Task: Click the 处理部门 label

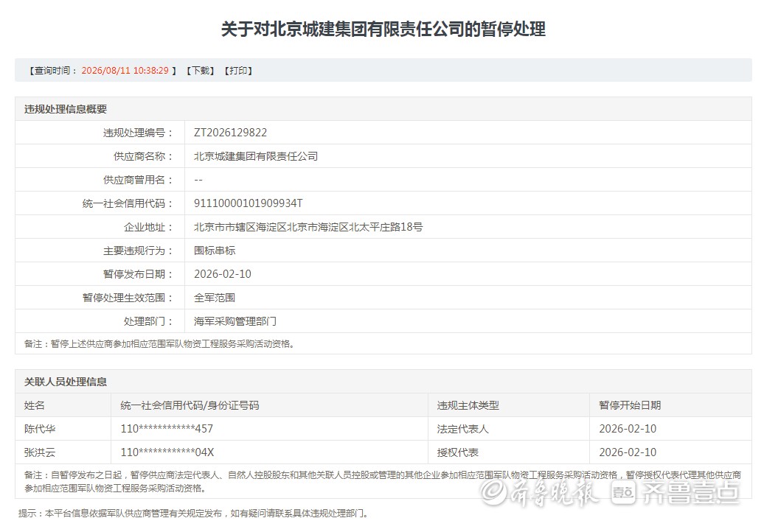Action: [x=148, y=321]
